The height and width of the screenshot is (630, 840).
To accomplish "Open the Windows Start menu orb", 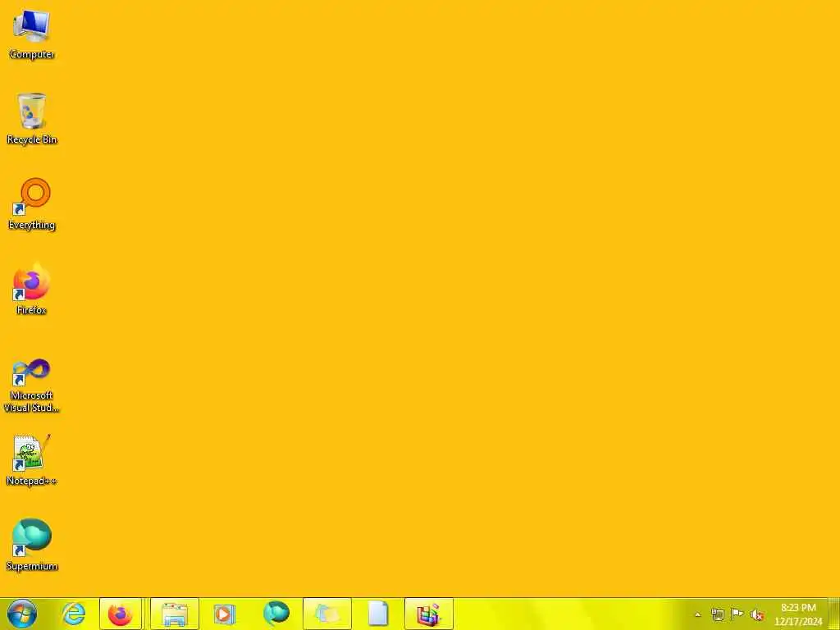I will click(22, 614).
